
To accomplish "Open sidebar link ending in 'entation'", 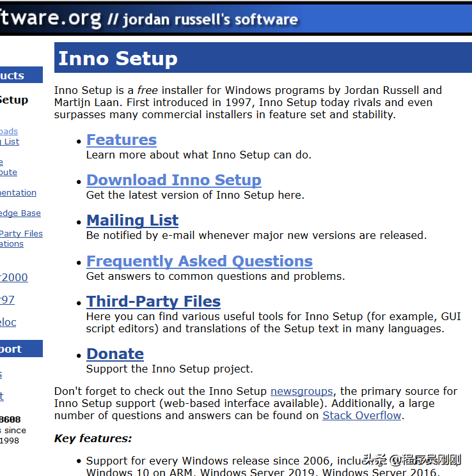I will point(19,193).
